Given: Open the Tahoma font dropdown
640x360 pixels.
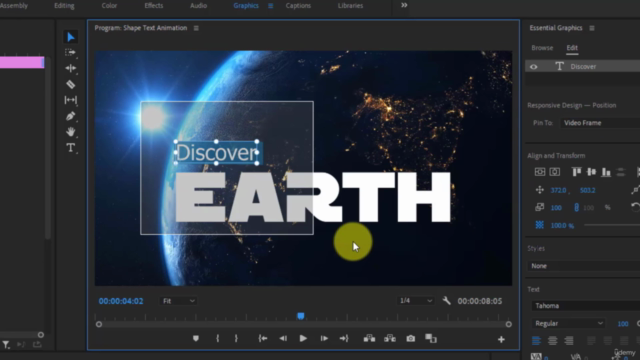Looking at the screenshot, I should [x=586, y=306].
